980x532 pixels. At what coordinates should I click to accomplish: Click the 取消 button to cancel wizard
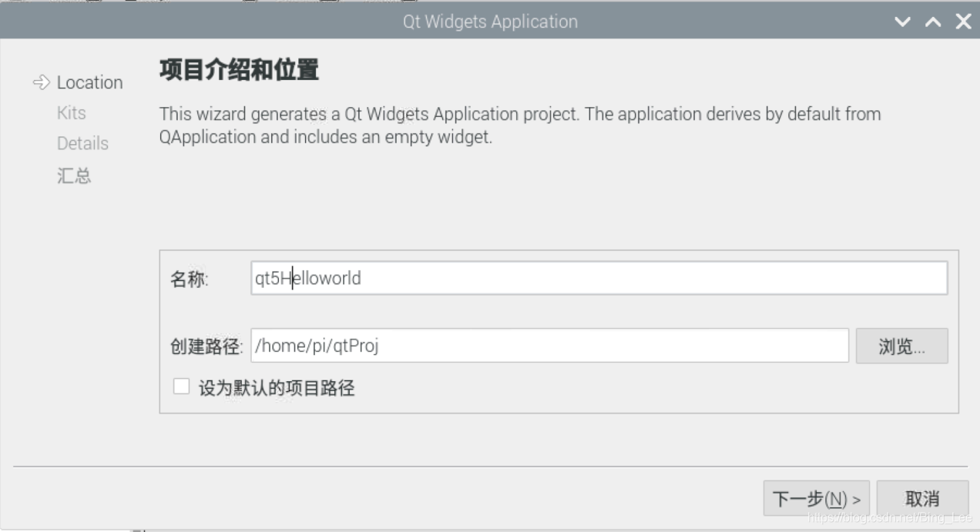924,498
